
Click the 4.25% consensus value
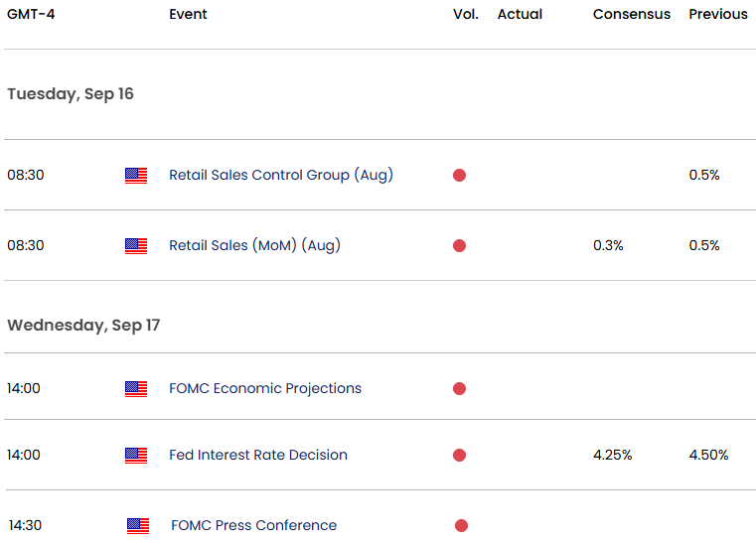coord(612,455)
